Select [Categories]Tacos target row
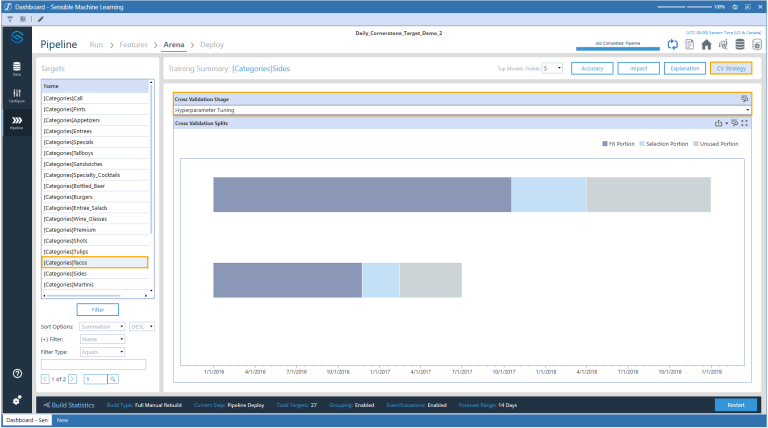Viewport: 768px width, 428px height. coord(95,262)
